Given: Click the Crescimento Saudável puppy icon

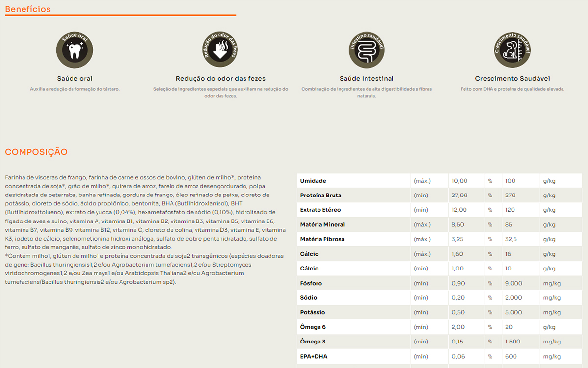Looking at the screenshot, I should 513,49.
